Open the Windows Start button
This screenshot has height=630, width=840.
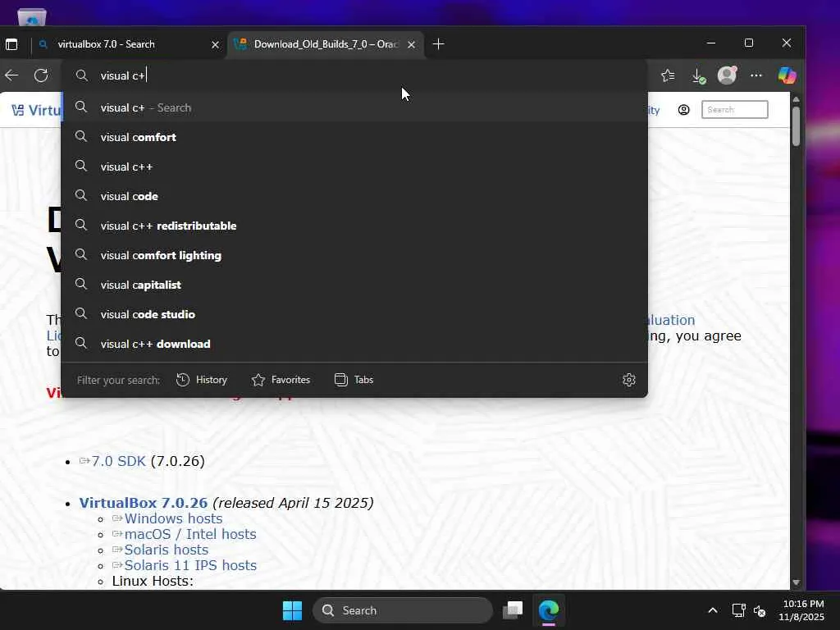292,610
